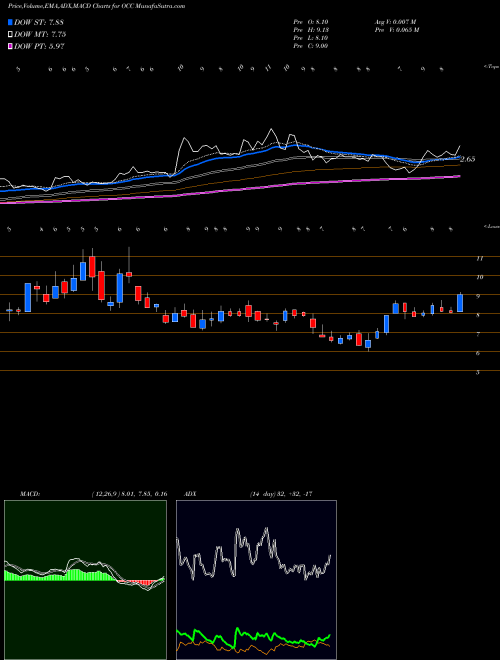
Task: Click the price axis label 10
Action: (x=479, y=277)
